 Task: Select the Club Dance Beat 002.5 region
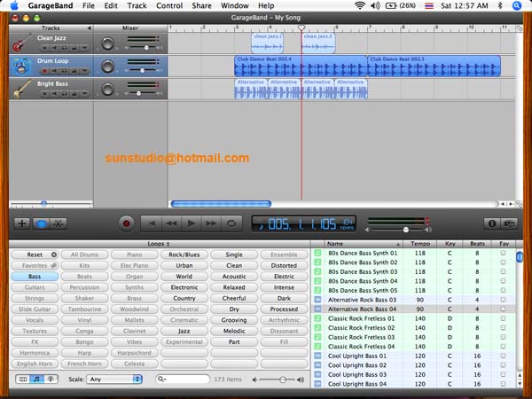pyautogui.click(x=434, y=66)
